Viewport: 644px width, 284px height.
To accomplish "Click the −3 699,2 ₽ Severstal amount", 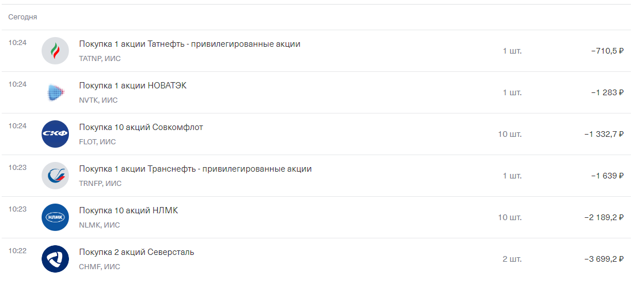I will pyautogui.click(x=604, y=259).
